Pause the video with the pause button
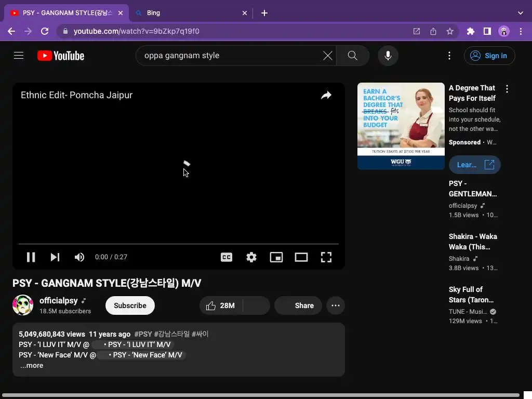 coord(31,257)
